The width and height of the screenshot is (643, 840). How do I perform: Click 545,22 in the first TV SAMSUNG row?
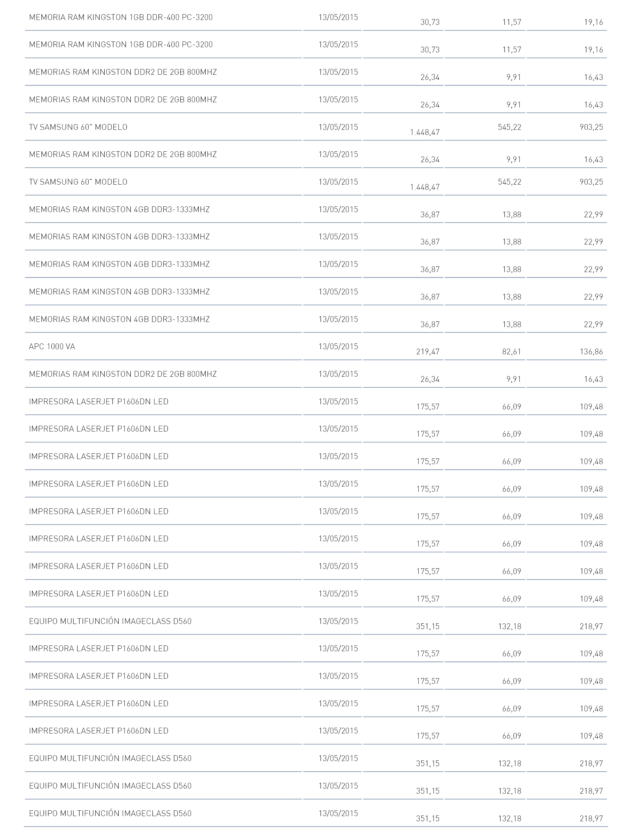point(509,127)
